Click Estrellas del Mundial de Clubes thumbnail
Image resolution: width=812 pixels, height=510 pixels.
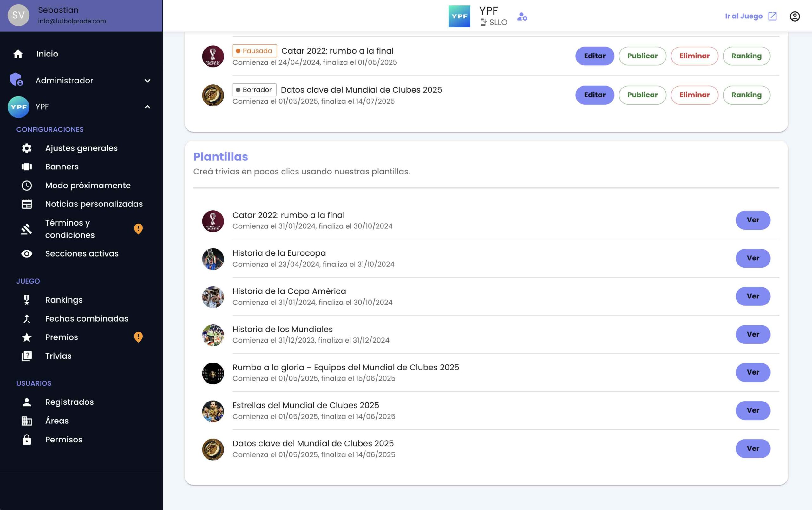click(213, 411)
